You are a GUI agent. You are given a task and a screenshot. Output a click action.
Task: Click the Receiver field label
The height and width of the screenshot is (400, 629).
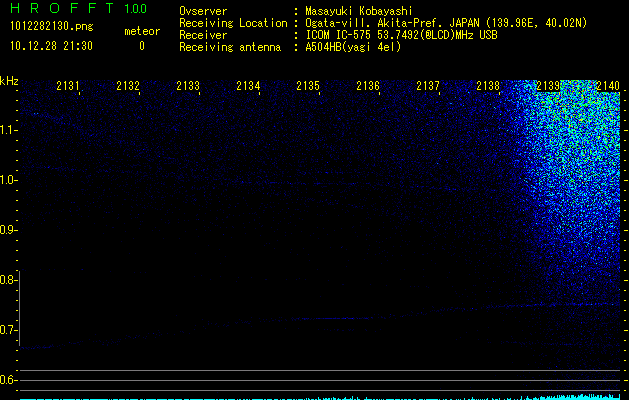[x=203, y=35]
